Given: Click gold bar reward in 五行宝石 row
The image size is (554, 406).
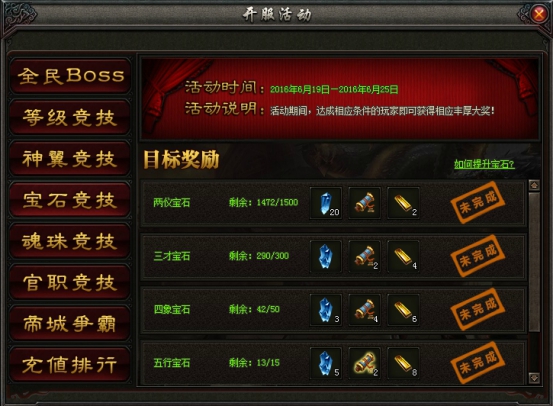Looking at the screenshot, I should coord(403,363).
